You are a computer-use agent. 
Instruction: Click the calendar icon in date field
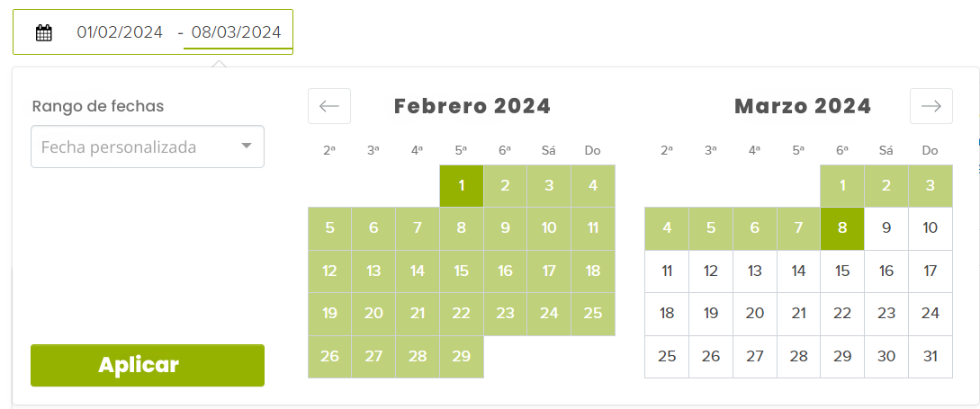click(x=44, y=33)
